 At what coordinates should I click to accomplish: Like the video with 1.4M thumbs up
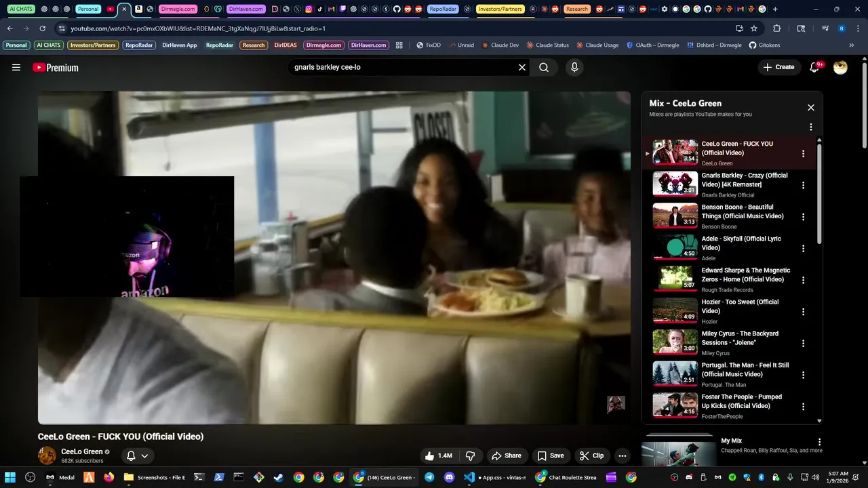pos(438,455)
